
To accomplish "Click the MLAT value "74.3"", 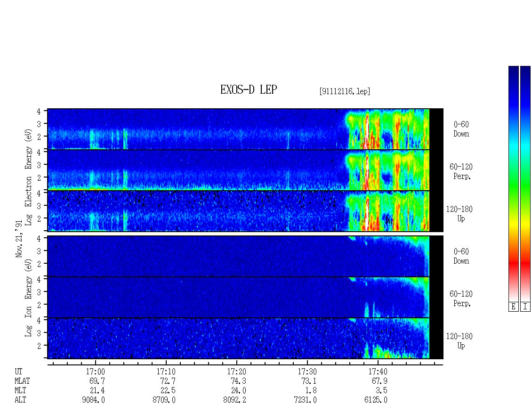I will [238, 381].
